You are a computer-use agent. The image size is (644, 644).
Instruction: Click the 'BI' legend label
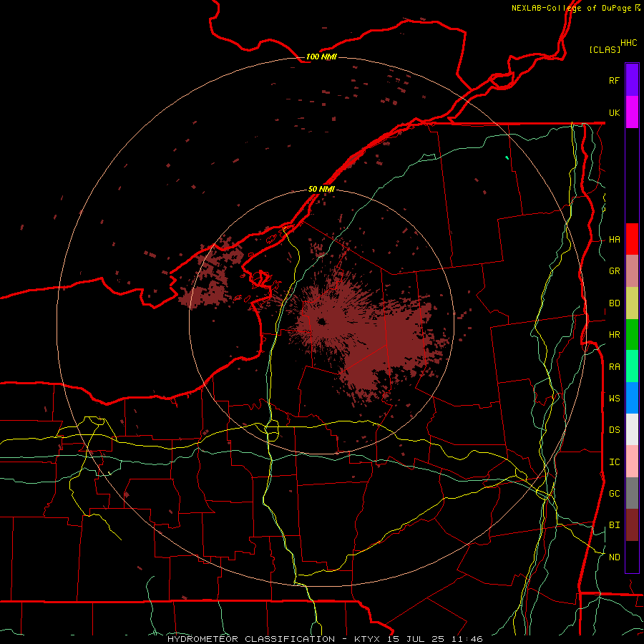click(614, 525)
